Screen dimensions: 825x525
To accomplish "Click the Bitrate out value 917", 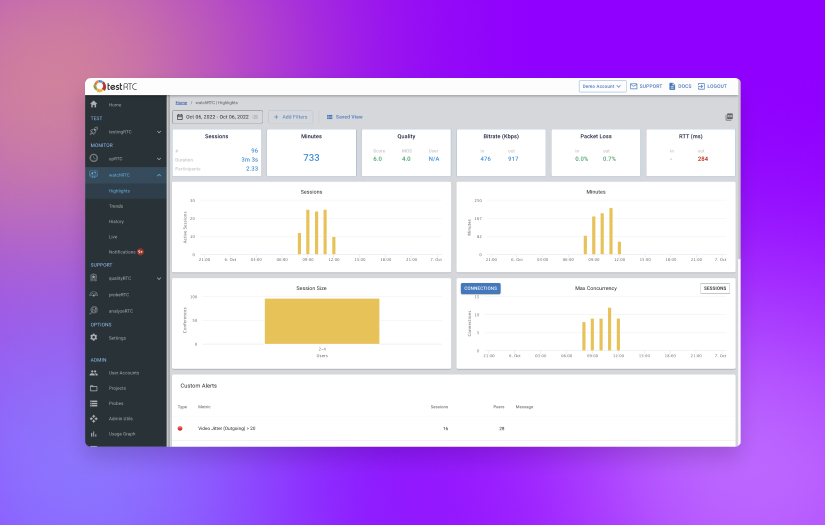I will [x=513, y=158].
